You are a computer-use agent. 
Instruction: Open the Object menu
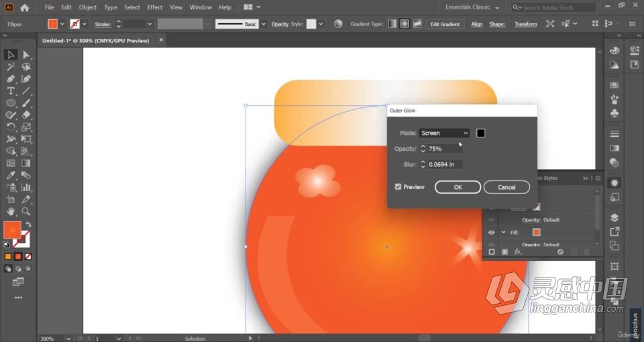pyautogui.click(x=87, y=7)
